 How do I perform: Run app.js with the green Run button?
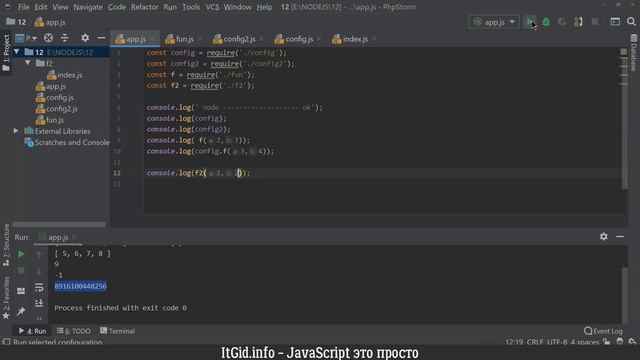(x=530, y=22)
